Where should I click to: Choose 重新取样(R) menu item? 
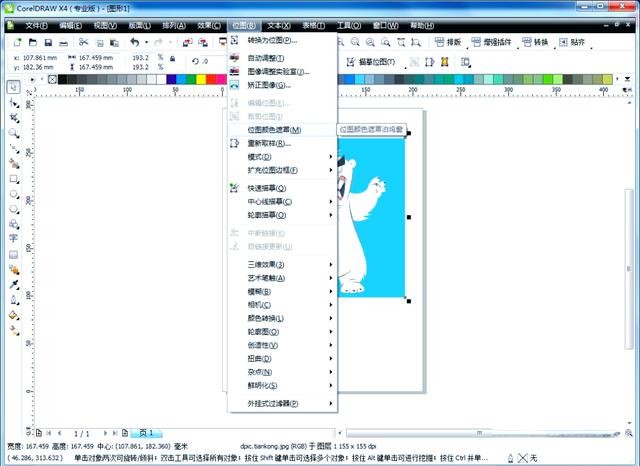(282, 143)
